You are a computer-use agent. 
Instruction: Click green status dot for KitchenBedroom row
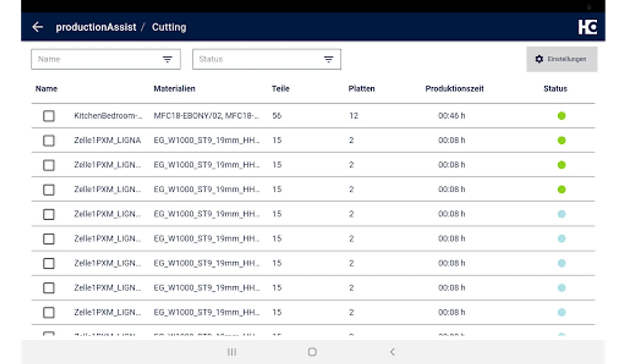point(561,116)
